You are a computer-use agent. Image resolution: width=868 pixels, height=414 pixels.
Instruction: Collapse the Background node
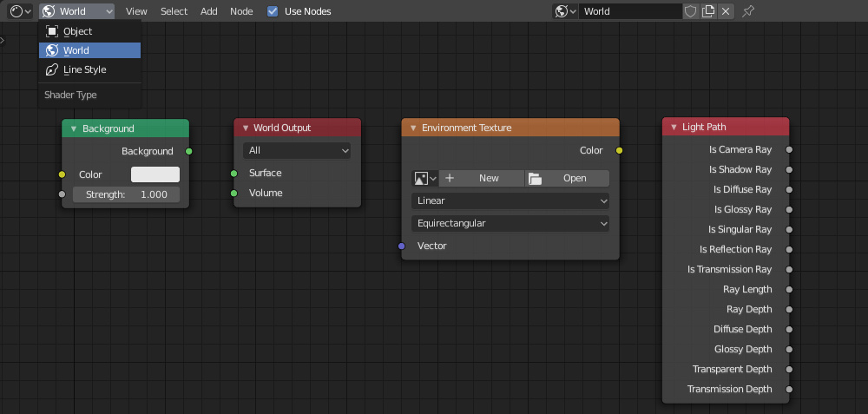pyautogui.click(x=73, y=128)
